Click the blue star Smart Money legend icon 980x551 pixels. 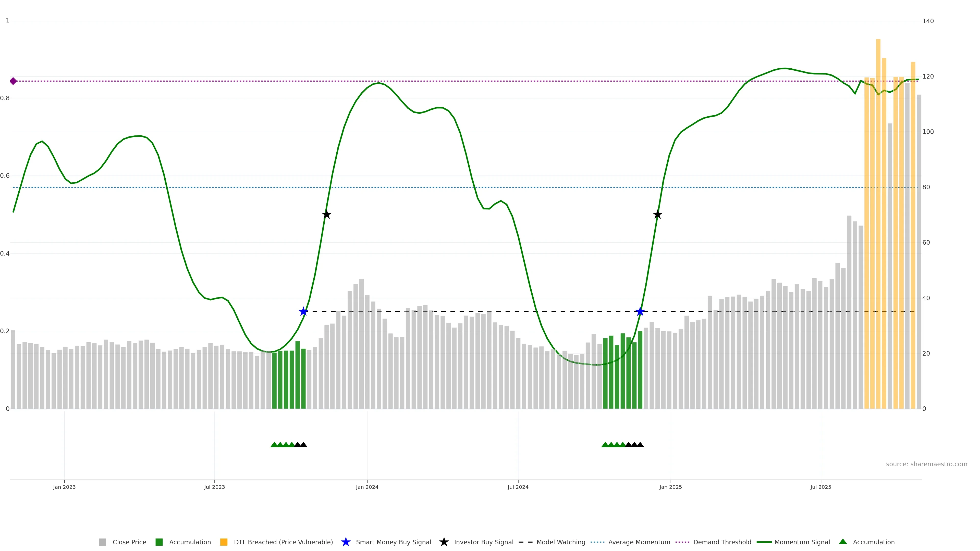click(346, 542)
